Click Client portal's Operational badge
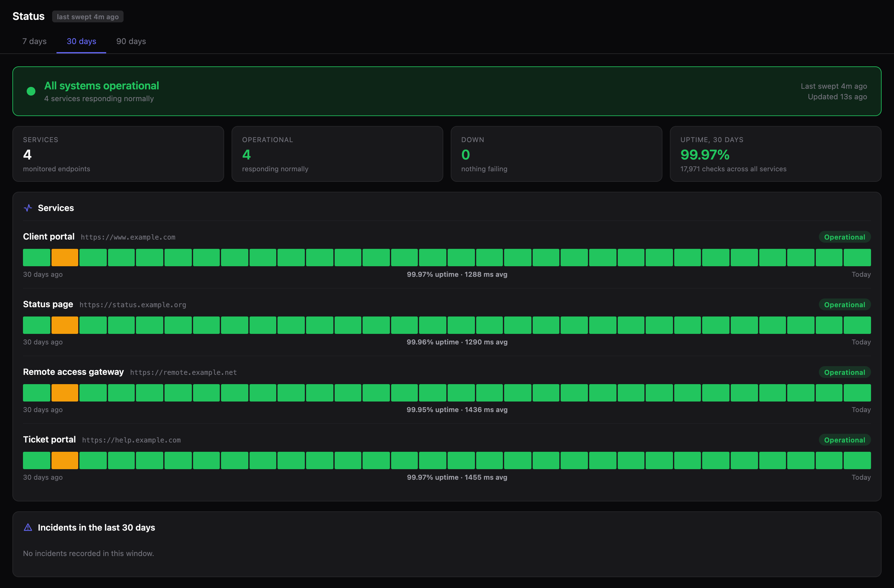894x588 pixels. (844, 237)
